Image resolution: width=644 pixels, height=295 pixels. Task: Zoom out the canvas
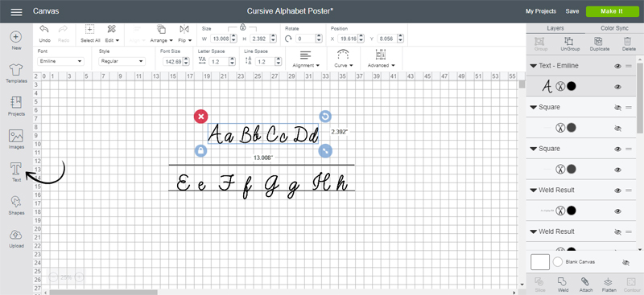pos(53,277)
